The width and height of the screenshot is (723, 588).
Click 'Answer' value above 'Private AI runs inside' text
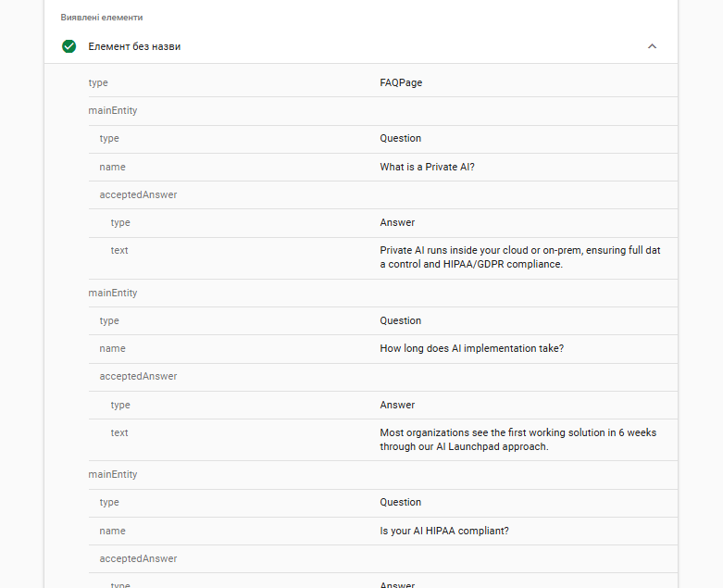pyautogui.click(x=397, y=222)
